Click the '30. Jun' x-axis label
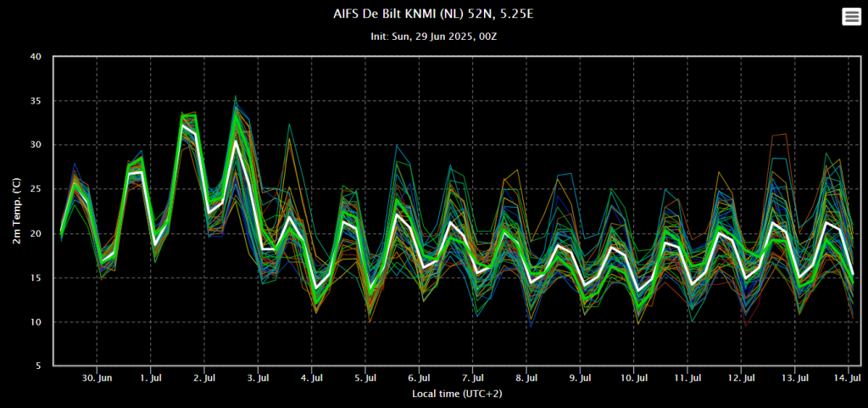 pyautogui.click(x=97, y=378)
